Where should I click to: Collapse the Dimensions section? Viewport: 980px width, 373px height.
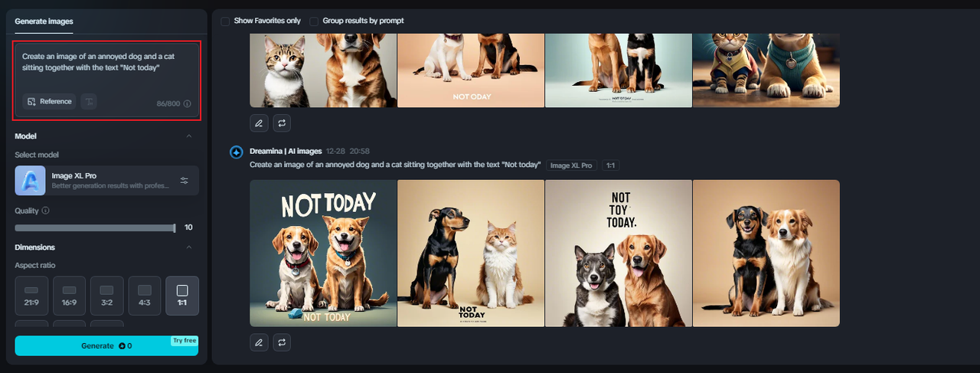[x=189, y=247]
